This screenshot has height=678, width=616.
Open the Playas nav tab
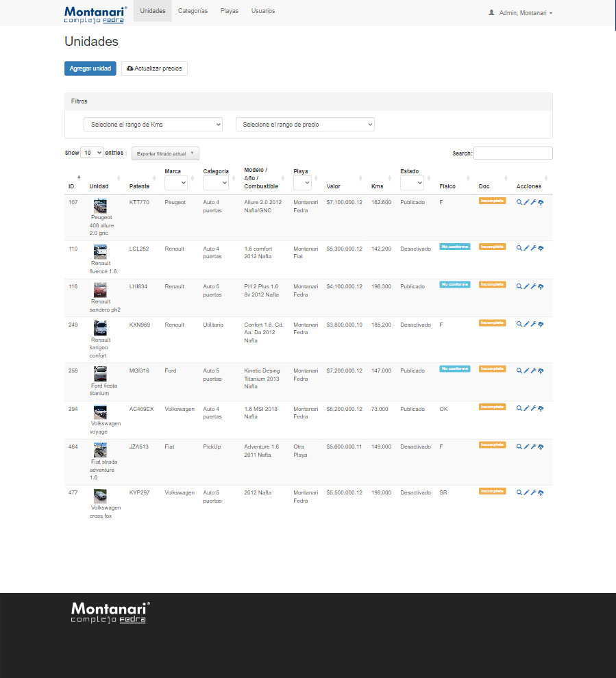pyautogui.click(x=230, y=11)
